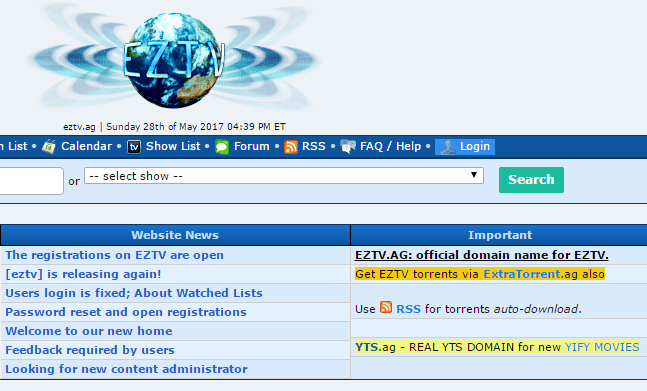Click the green Search button
The height and width of the screenshot is (391, 647).
531,180
